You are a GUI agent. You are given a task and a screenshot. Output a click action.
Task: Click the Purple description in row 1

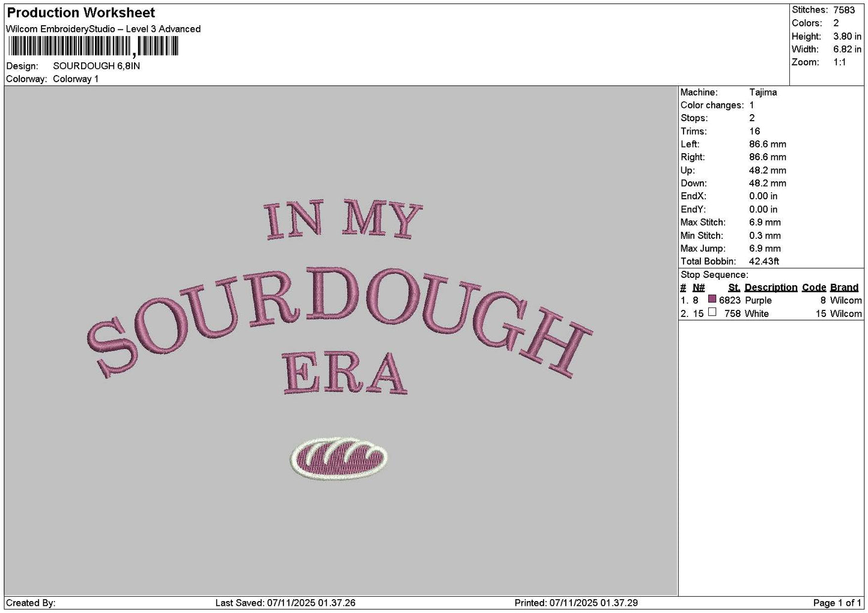click(x=758, y=301)
